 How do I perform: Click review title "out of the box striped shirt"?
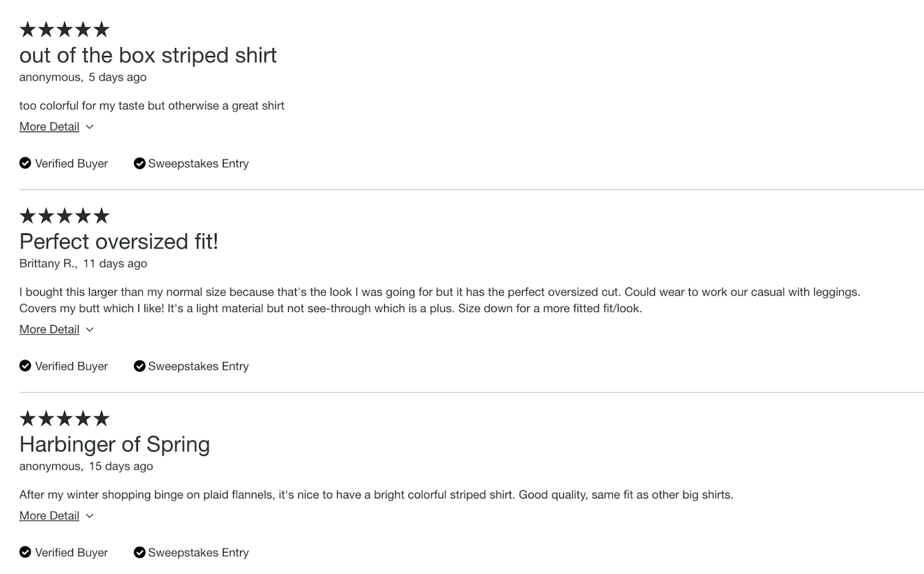pyautogui.click(x=148, y=55)
